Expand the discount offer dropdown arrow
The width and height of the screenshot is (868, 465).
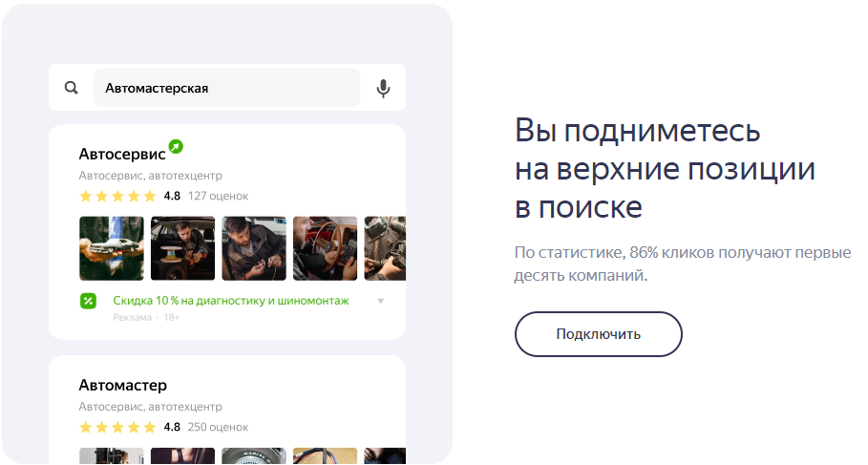pos(381,301)
